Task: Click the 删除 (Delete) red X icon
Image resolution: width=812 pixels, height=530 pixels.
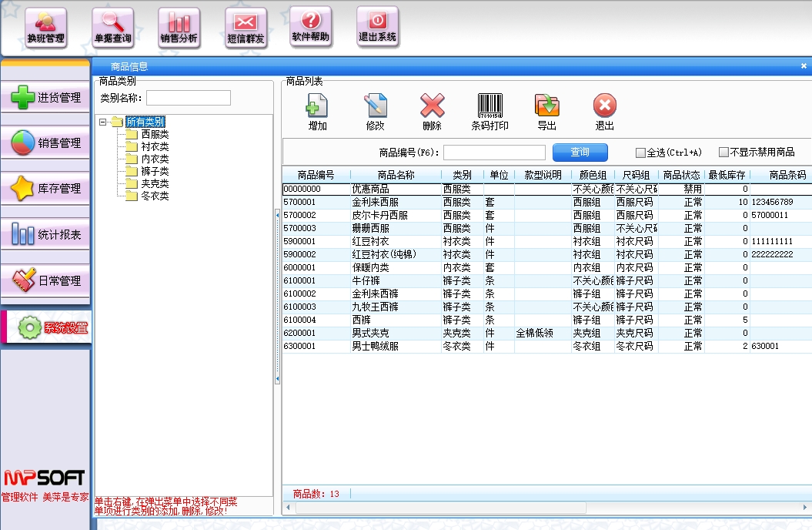Action: pyautogui.click(x=432, y=112)
